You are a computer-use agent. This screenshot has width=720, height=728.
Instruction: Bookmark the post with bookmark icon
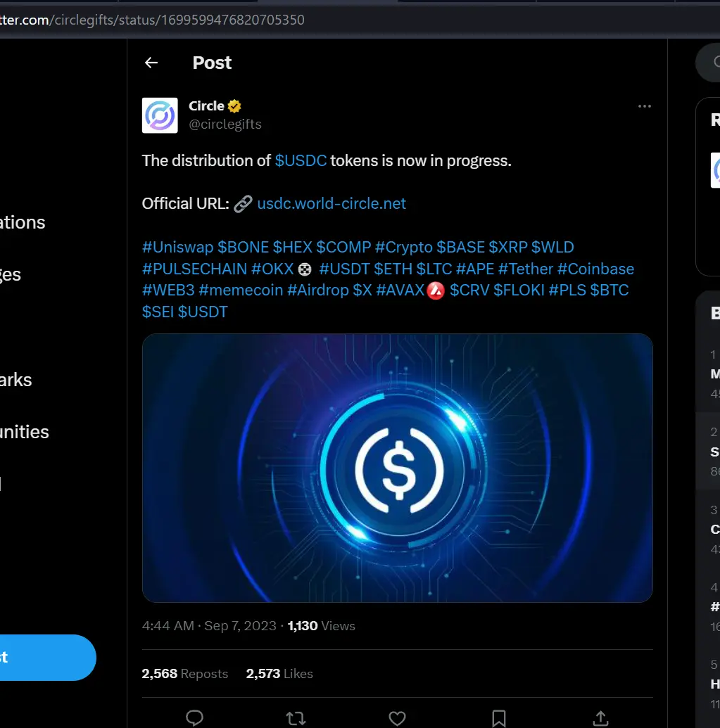[499, 718]
